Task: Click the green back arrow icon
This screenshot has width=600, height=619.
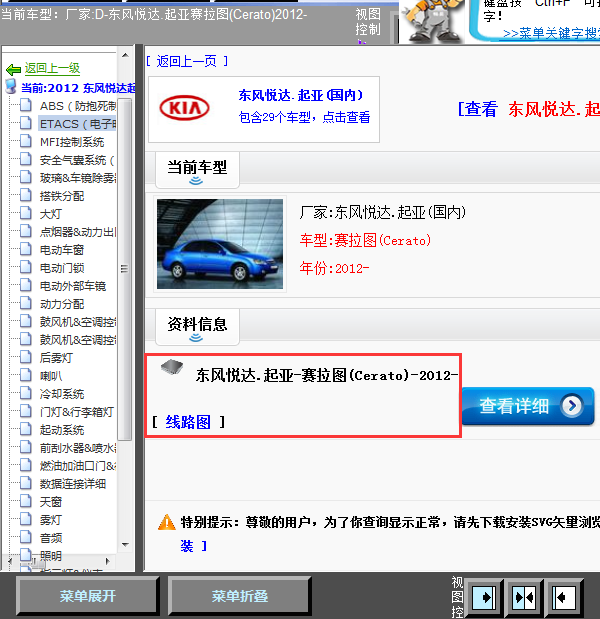Action: click(13, 70)
